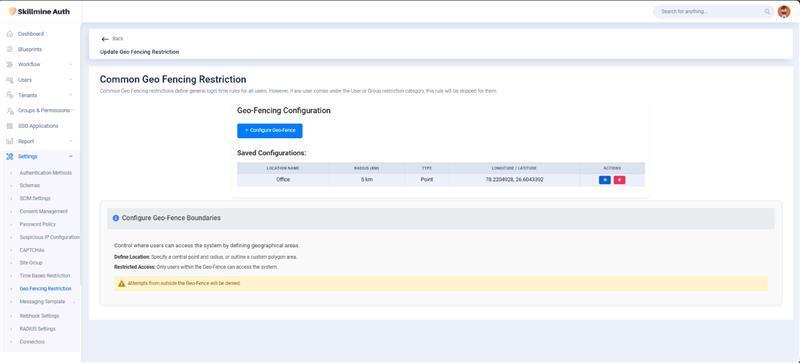Viewport: 800px width, 363px height.
Task: Click the Radius (KM) column header
Action: click(366, 168)
